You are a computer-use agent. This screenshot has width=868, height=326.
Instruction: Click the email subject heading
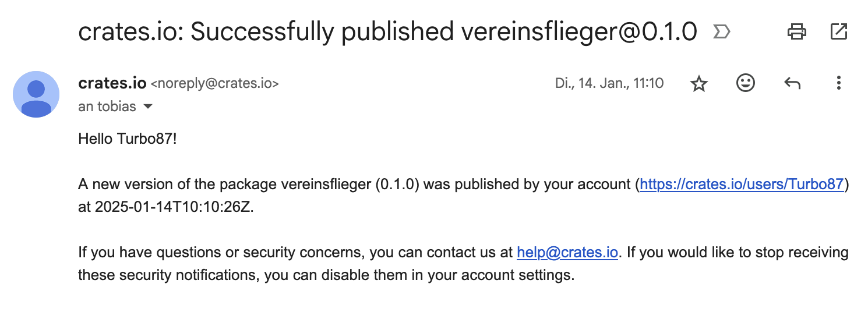click(x=387, y=33)
